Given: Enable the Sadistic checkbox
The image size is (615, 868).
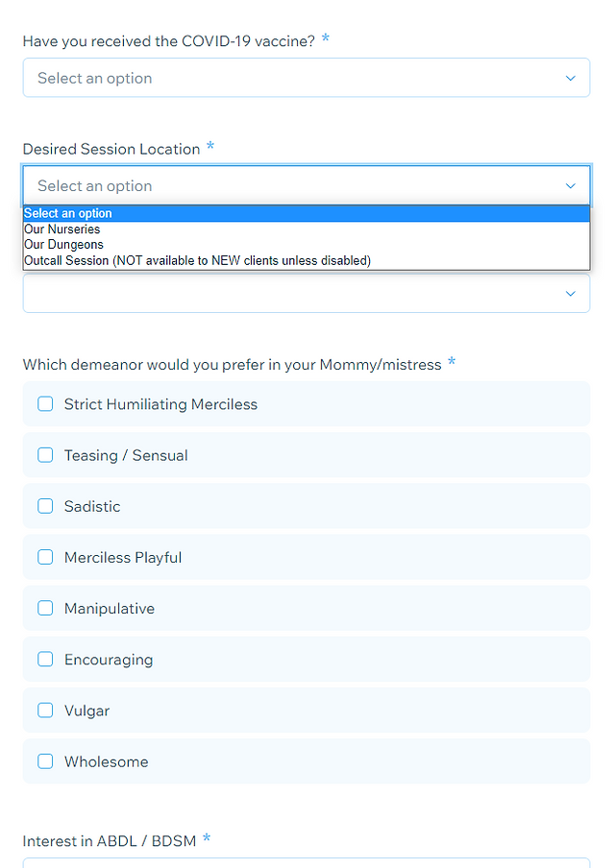Looking at the screenshot, I should tap(45, 506).
